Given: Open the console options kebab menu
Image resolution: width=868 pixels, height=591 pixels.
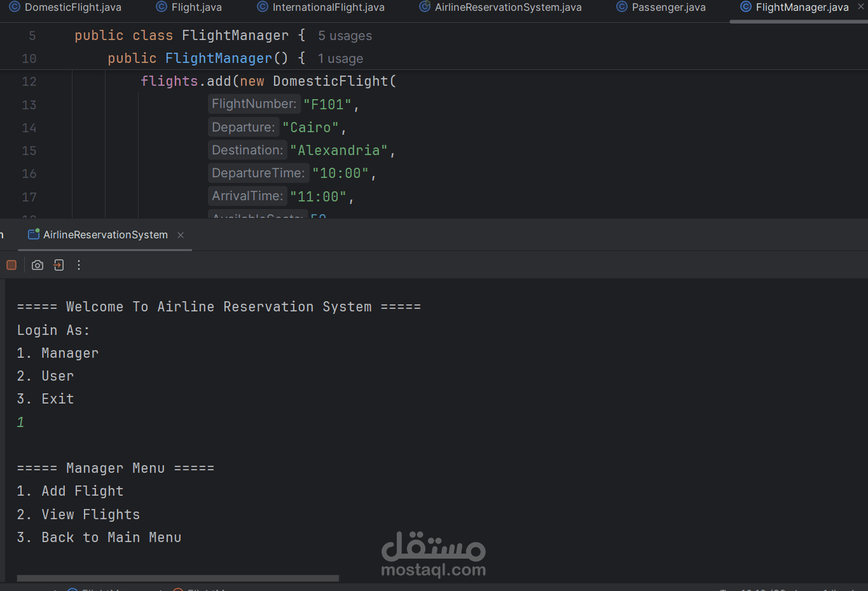Looking at the screenshot, I should click(78, 265).
